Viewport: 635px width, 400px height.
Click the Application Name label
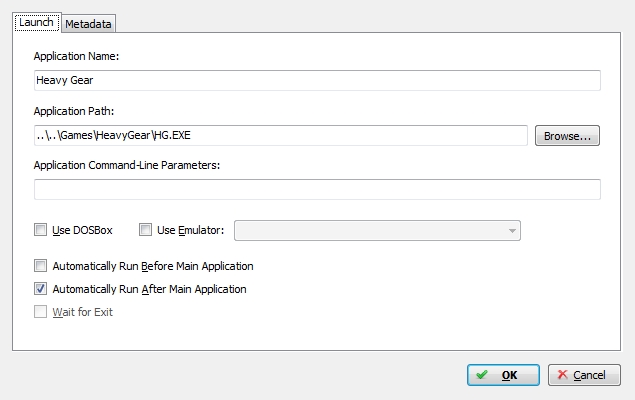click(76, 56)
